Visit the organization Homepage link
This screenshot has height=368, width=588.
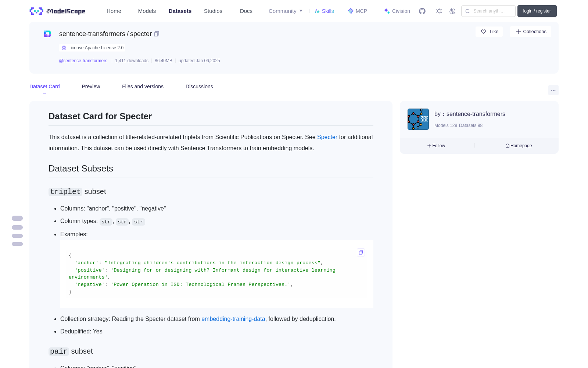click(x=519, y=146)
